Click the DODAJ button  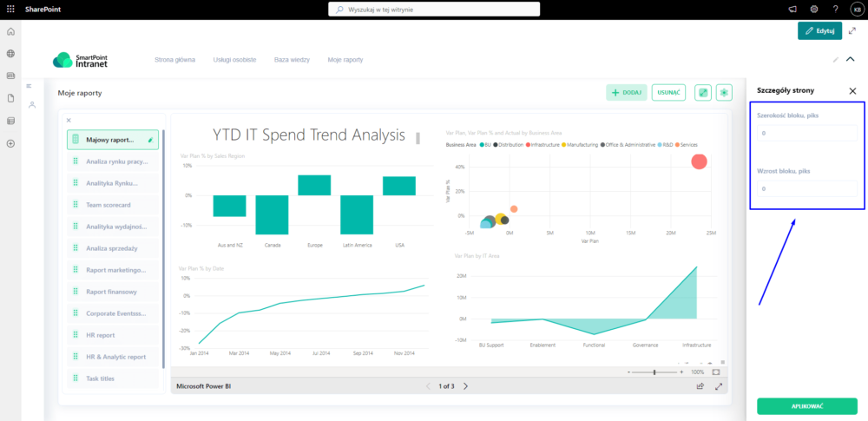coord(626,92)
